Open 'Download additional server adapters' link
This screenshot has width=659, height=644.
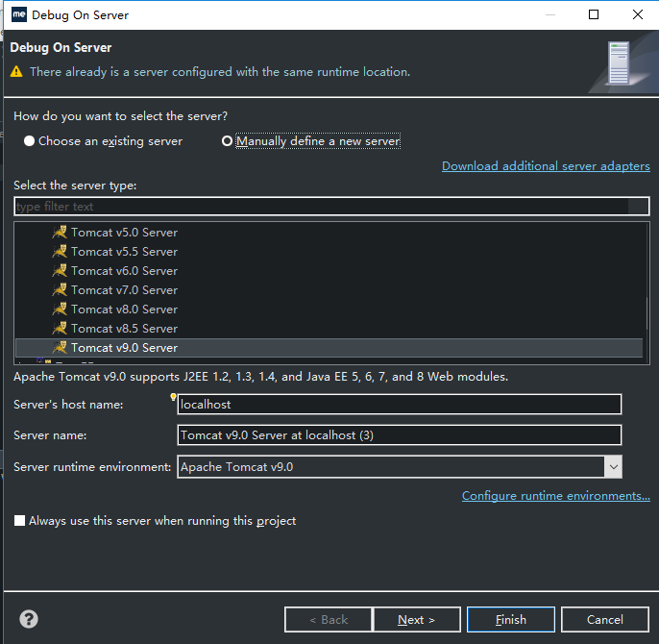point(546,166)
